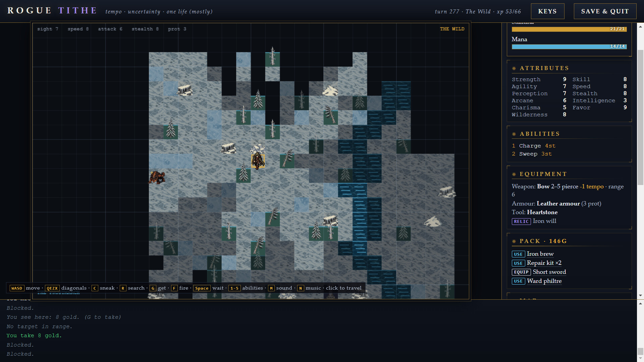Click the snow pile on lower right

[x=432, y=222]
